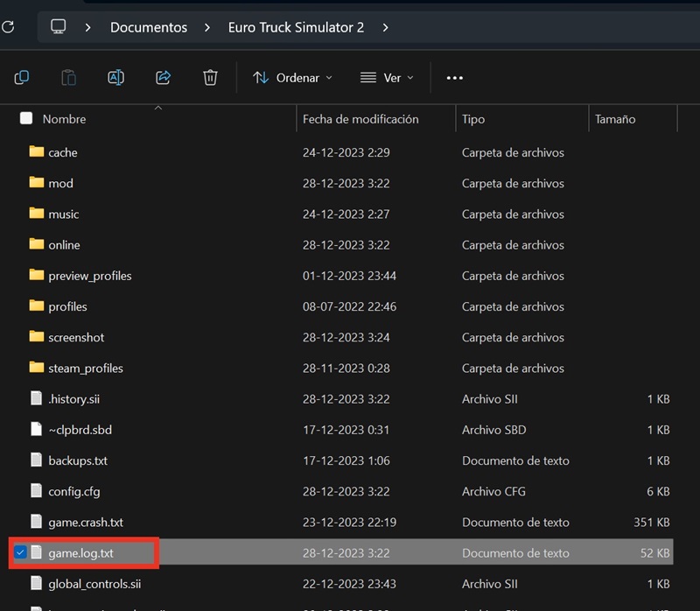Click the global_controls.sii file name
Viewport: 700px width, 611px height.
pyautogui.click(x=94, y=584)
